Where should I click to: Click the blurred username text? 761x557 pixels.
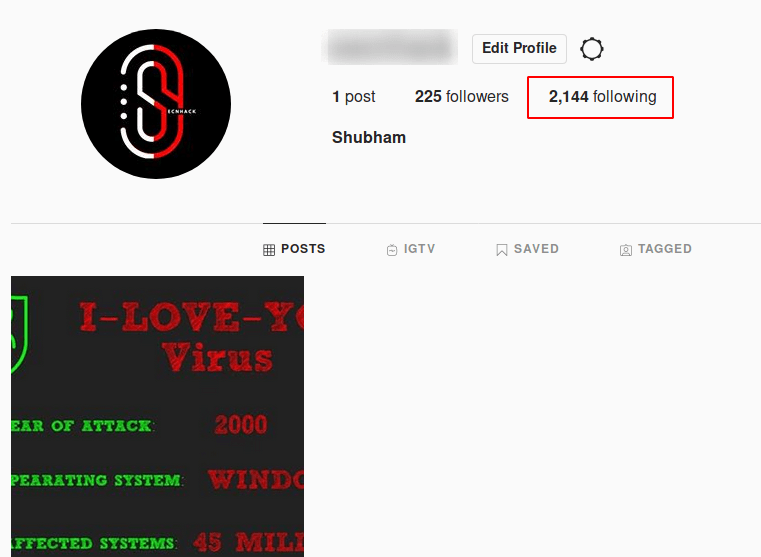[392, 47]
